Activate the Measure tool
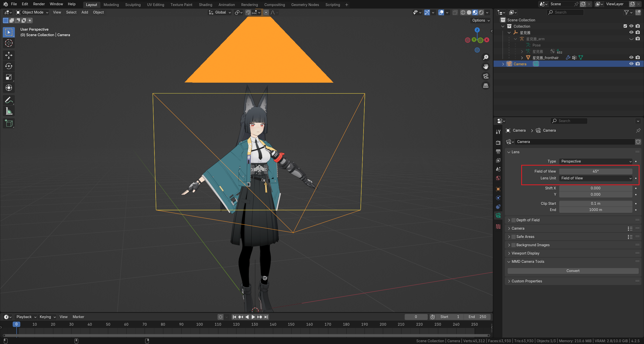The height and width of the screenshot is (344, 644). pos(9,111)
